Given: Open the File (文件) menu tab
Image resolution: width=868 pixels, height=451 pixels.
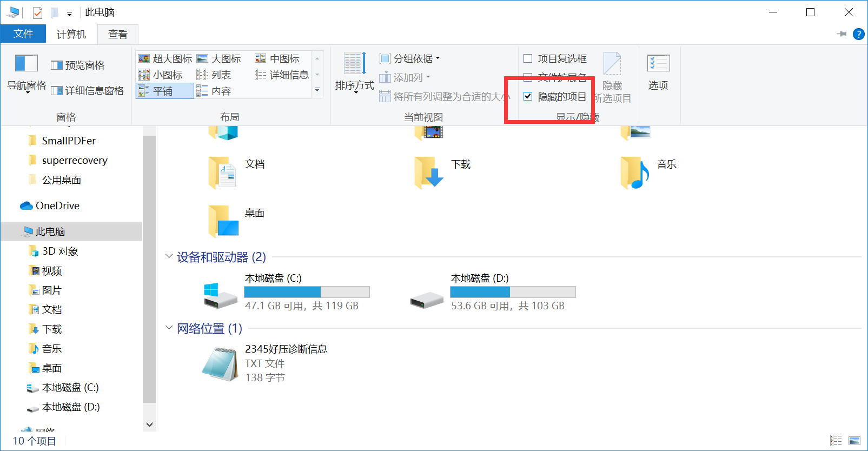Looking at the screenshot, I should click(x=23, y=34).
